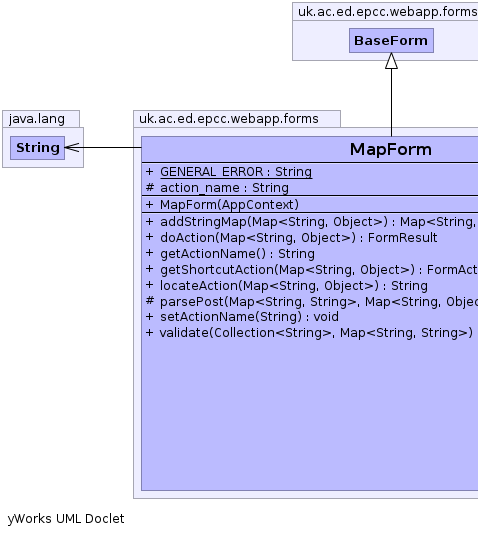Click the uk.ac.ed.epcc.webapp.forms tab above MapForm

[x=237, y=119]
